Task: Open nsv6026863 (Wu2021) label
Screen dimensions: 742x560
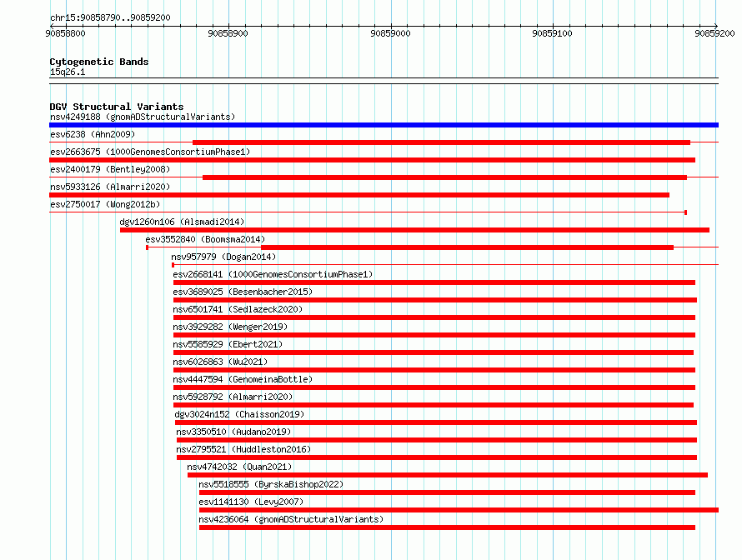Action: tap(221, 362)
